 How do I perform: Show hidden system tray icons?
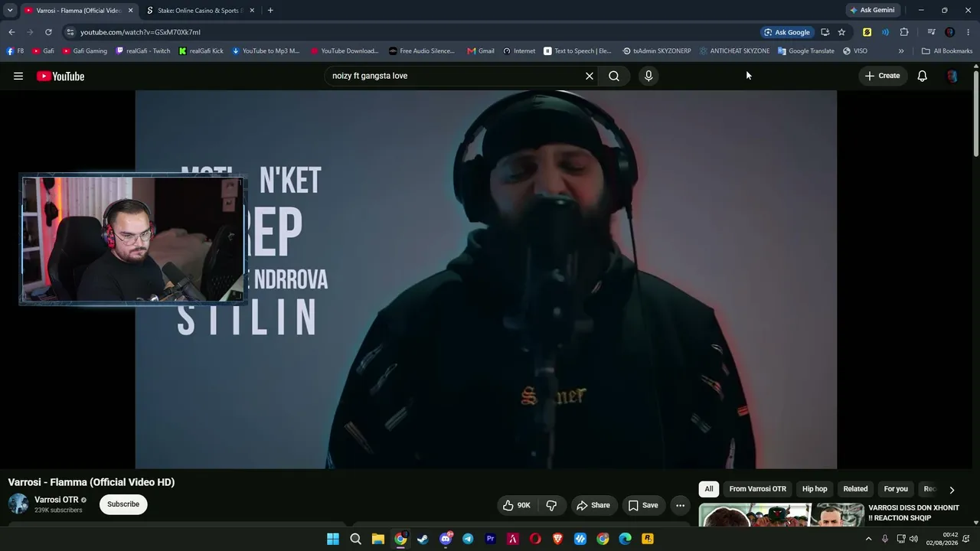[x=868, y=539]
